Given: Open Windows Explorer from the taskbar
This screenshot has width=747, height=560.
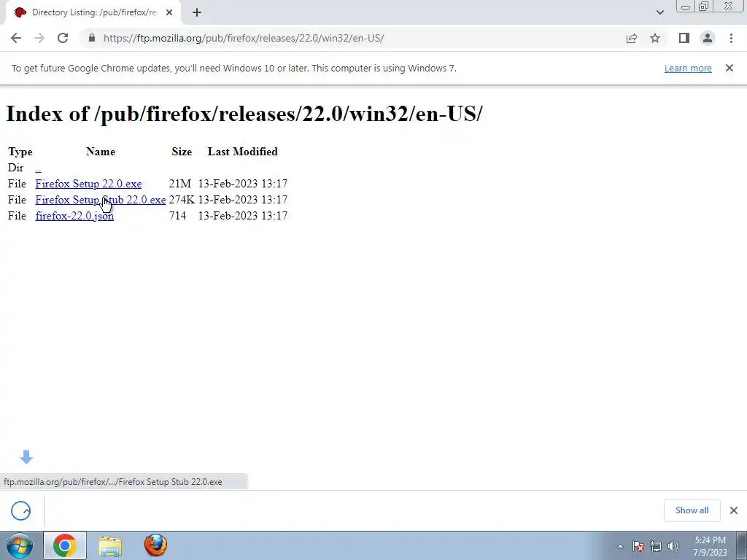Looking at the screenshot, I should [x=111, y=545].
